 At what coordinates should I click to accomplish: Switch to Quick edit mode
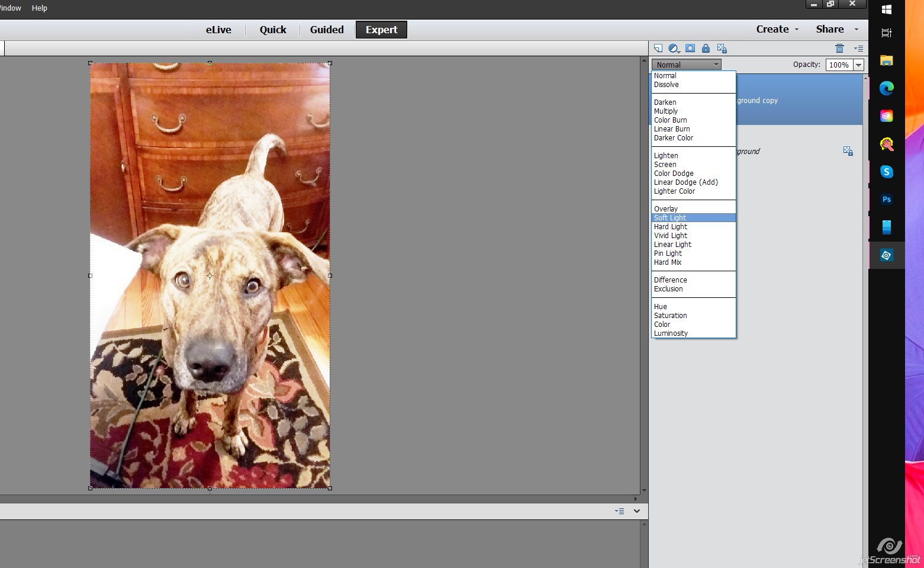[273, 30]
